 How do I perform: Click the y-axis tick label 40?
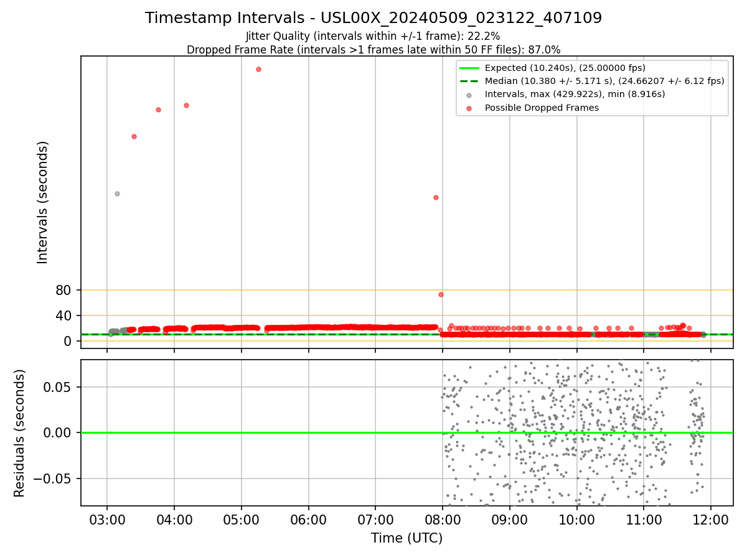pos(63,315)
